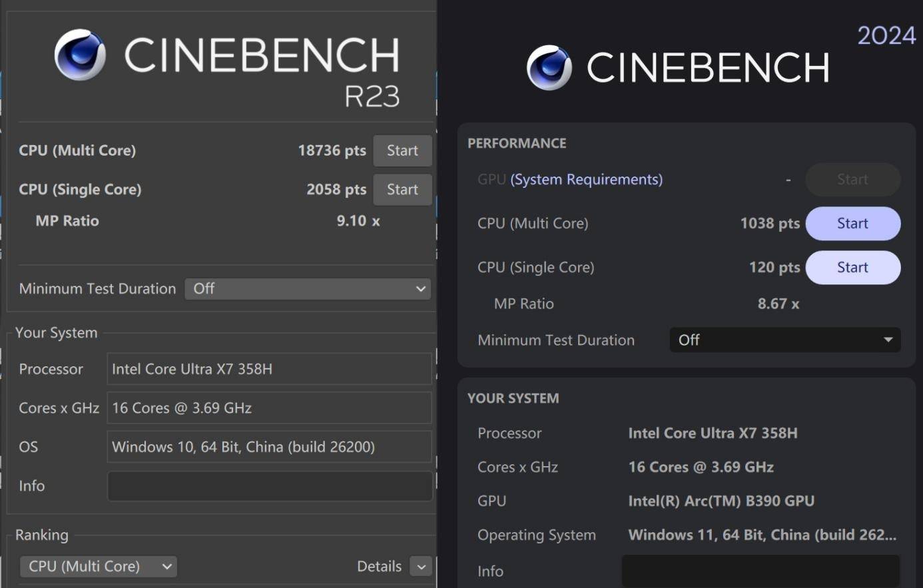Open the GPU System Requirements link
923x588 pixels.
tap(586, 179)
